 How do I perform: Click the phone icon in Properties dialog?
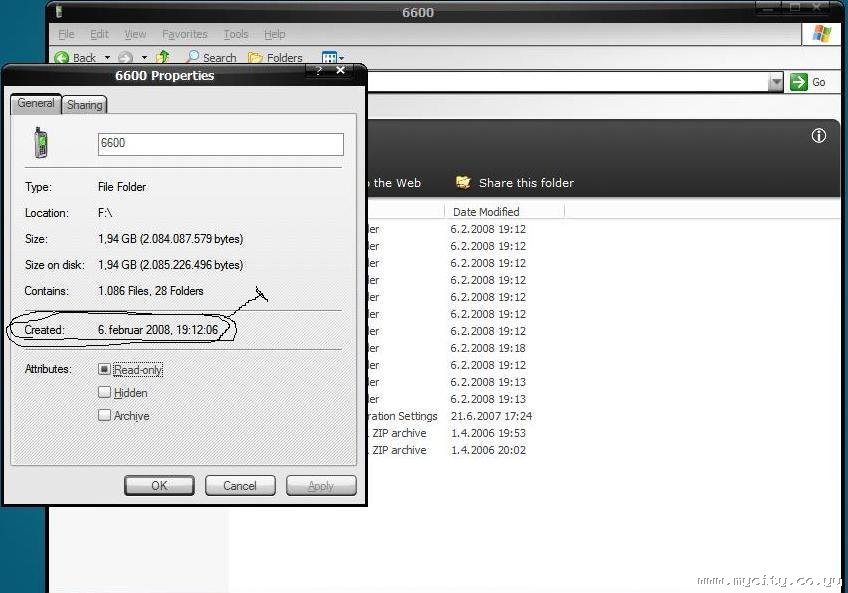[41, 142]
